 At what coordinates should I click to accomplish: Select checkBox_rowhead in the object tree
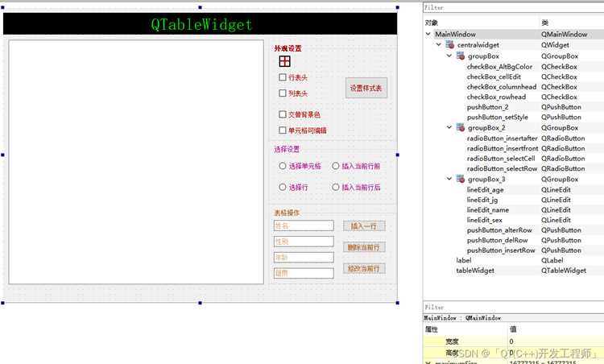496,97
